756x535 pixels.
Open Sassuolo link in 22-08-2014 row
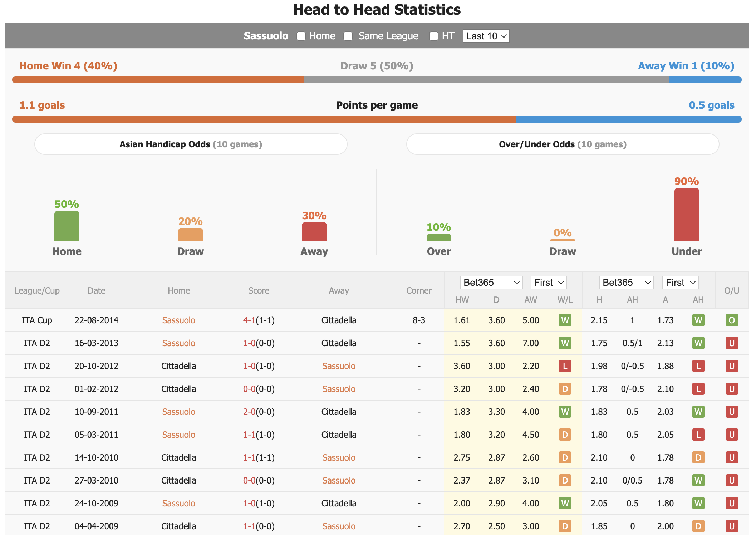178,320
